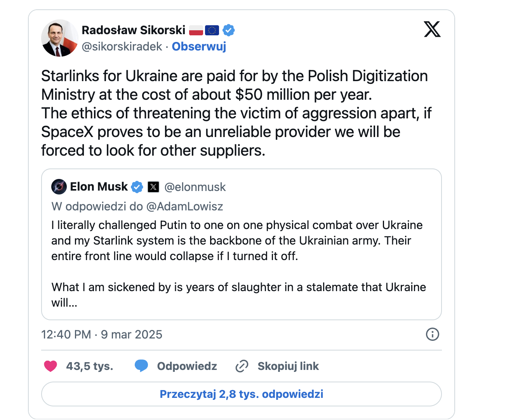This screenshot has height=420, width=525.
Task: Click the X logo in top corner
Action: point(432,30)
